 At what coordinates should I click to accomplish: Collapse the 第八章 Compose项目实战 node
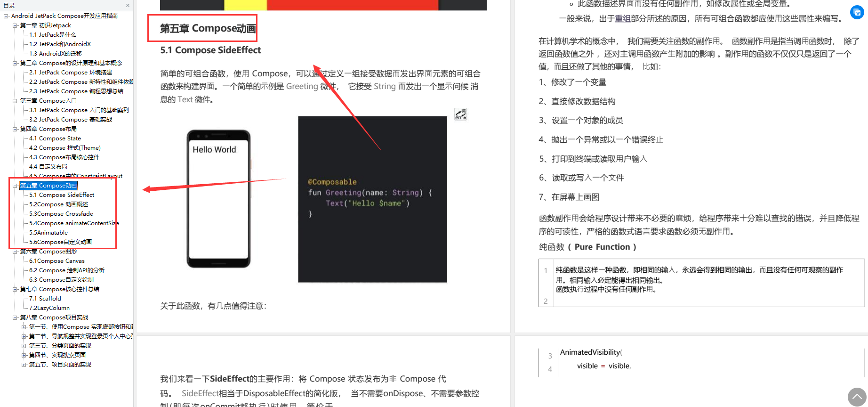(x=15, y=317)
